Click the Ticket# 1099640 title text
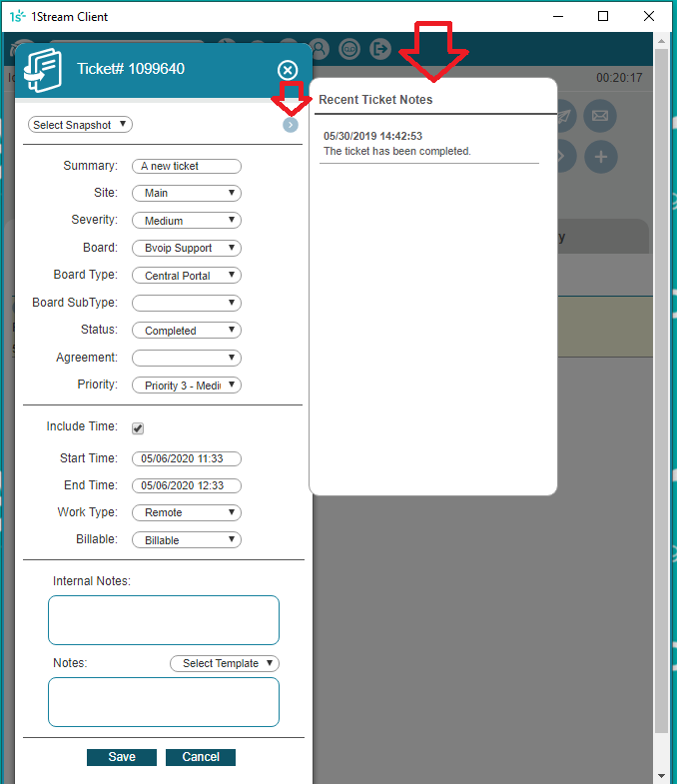Viewport: 677px width, 784px height. 131,69
